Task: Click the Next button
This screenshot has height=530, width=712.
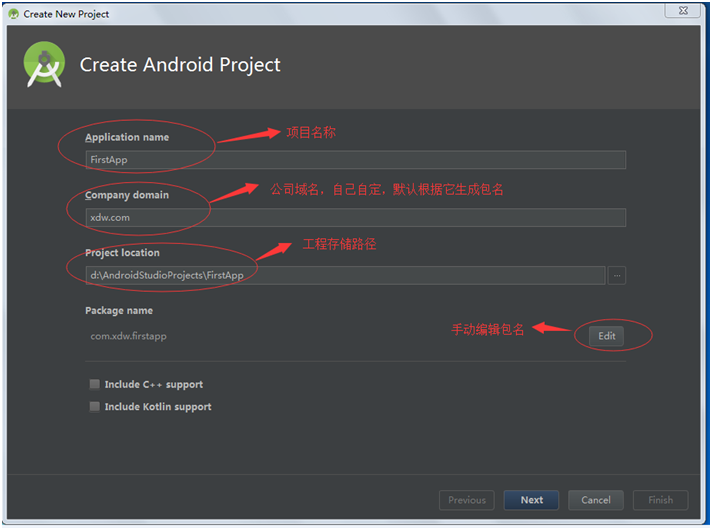Action: tap(531, 500)
